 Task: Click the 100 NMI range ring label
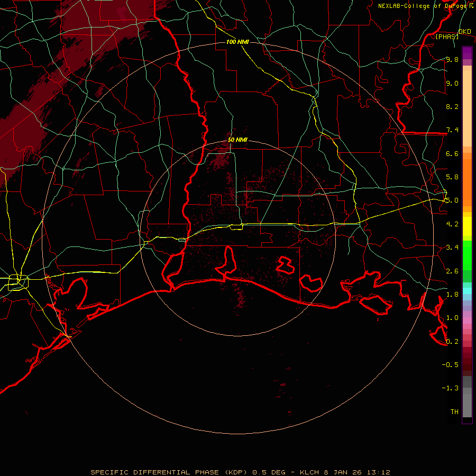237,42
